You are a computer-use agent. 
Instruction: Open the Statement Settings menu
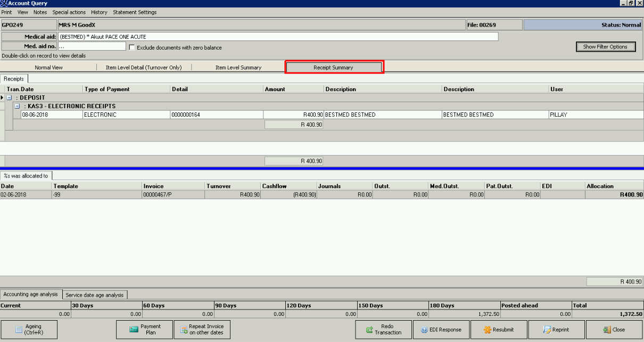(x=135, y=12)
